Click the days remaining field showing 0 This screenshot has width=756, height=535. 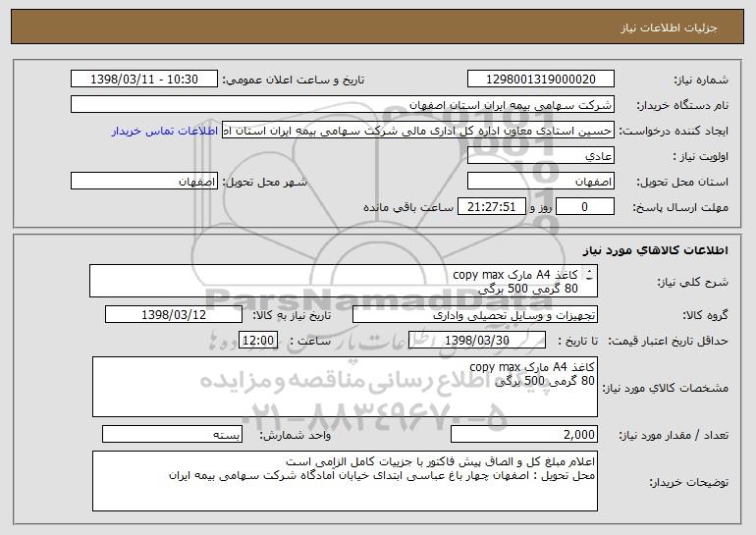585,207
